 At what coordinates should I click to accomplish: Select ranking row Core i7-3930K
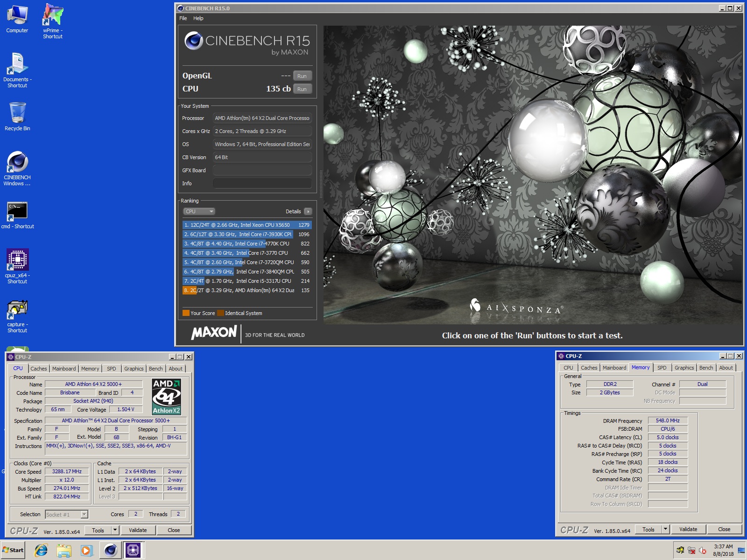(247, 234)
